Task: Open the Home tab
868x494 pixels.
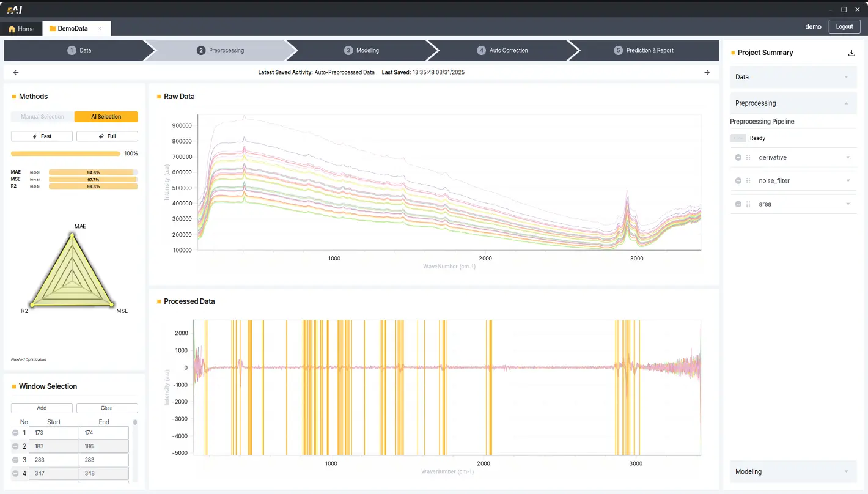Action: (x=21, y=29)
